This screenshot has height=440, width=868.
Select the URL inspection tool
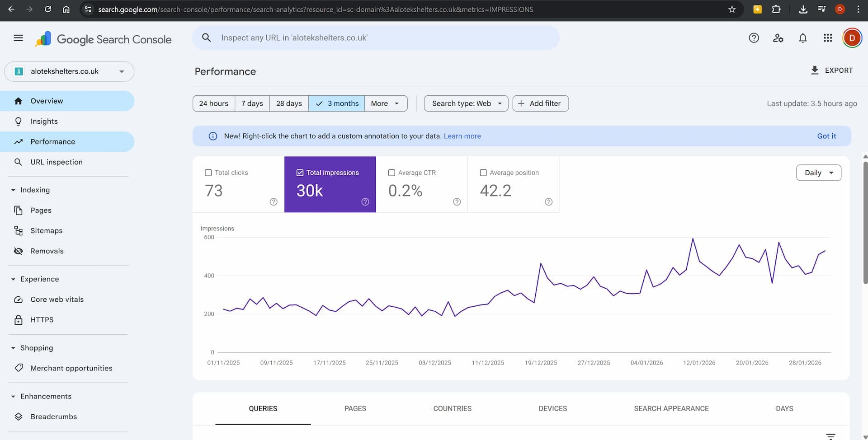click(x=57, y=162)
